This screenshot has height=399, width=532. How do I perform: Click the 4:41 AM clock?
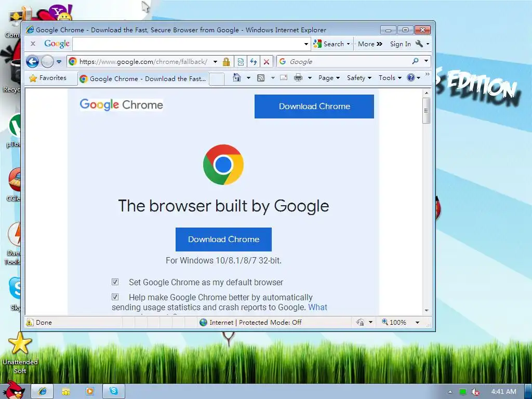(x=503, y=392)
